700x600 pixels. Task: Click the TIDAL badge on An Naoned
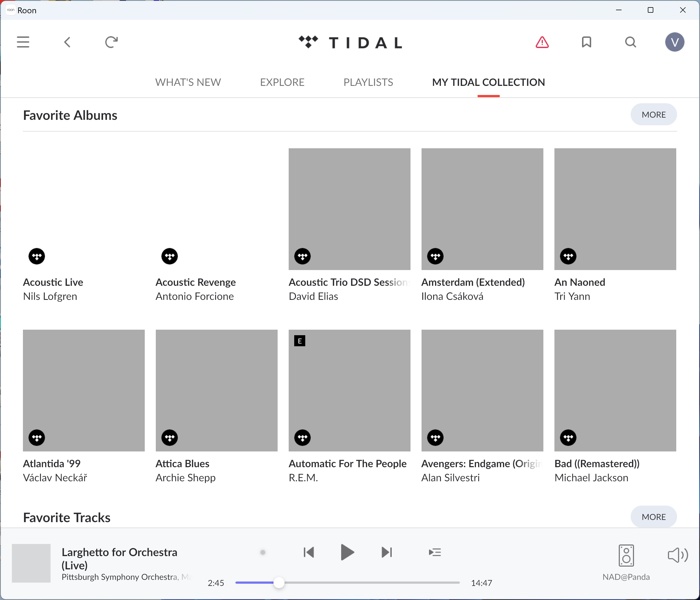click(568, 256)
